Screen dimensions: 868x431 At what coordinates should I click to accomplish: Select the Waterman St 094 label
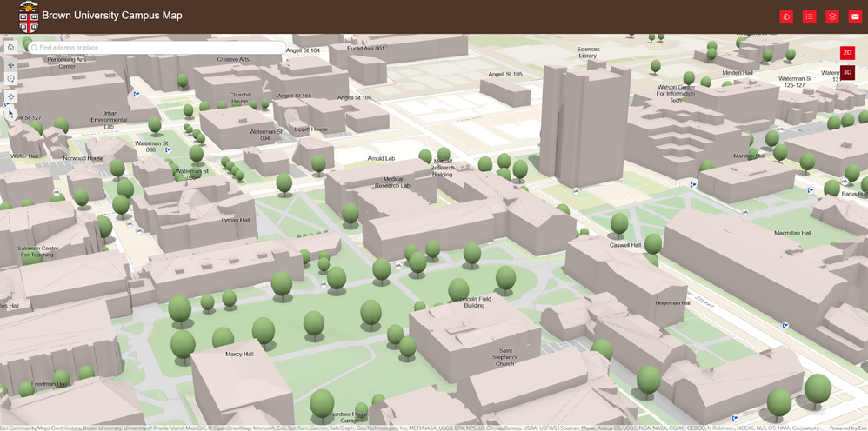266,135
